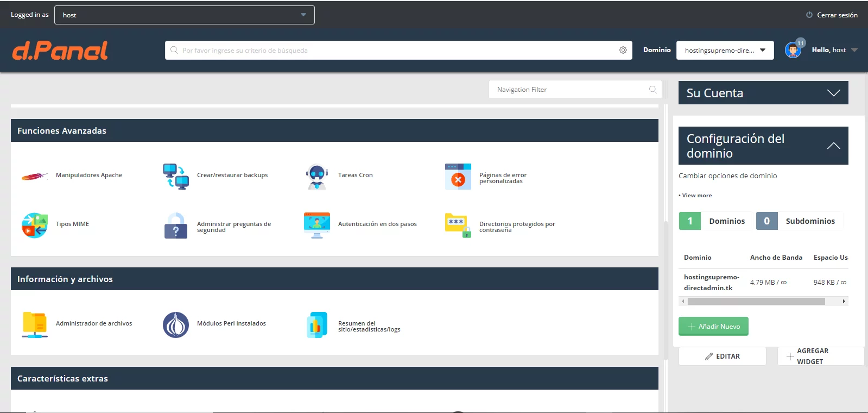This screenshot has width=868, height=413.
Task: Open the Tareas Cron robot icon
Action: 316,176
